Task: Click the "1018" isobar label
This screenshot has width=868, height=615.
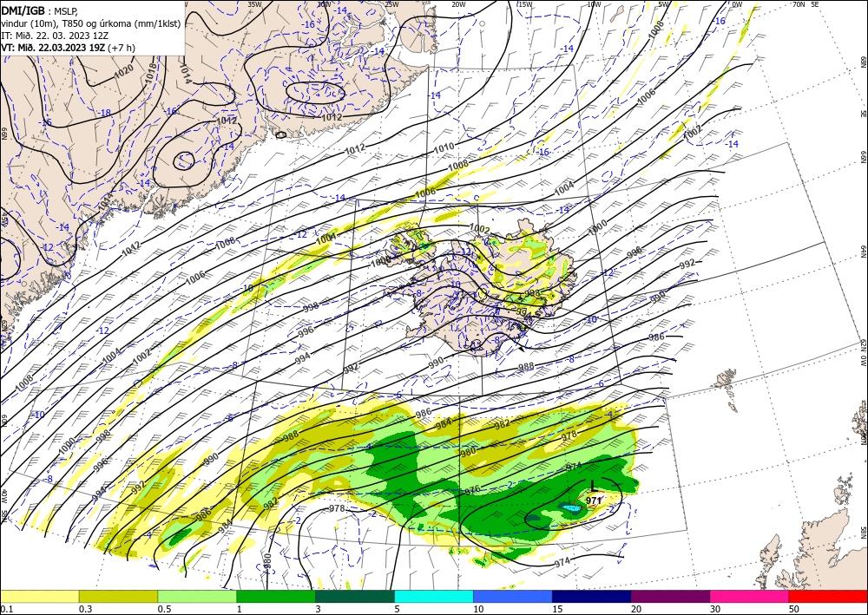Action: (x=150, y=74)
